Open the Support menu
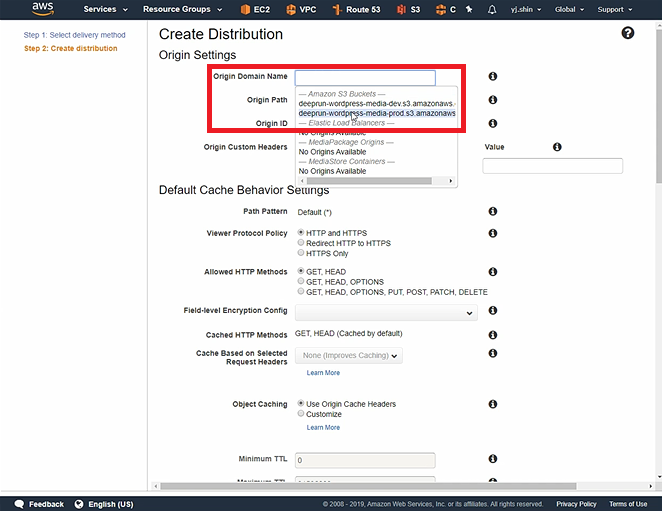 coord(615,9)
